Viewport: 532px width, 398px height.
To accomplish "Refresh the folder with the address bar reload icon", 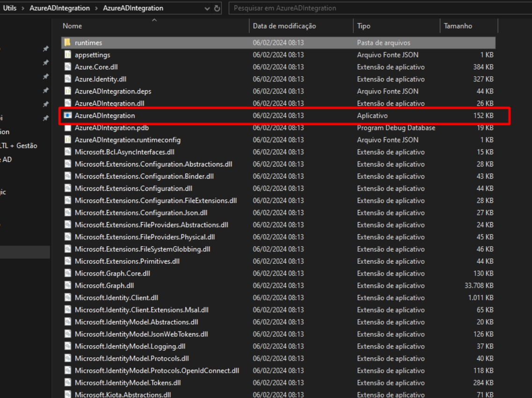I will tap(217, 8).
